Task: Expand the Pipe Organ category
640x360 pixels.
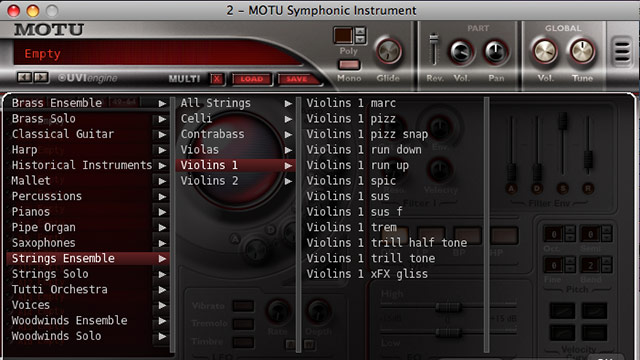Action: tap(89, 227)
